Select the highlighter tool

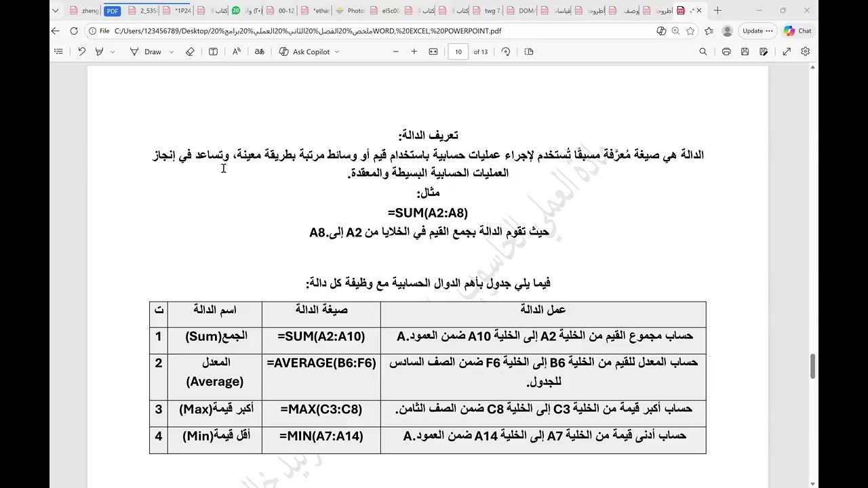(x=100, y=52)
